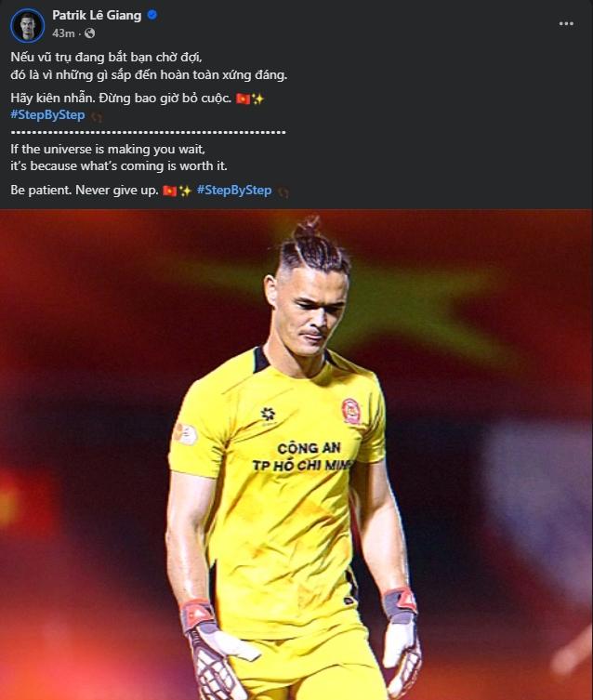The height and width of the screenshot is (700, 593).
Task: Open the first #StepByStep hashtag
Action: 47,115
